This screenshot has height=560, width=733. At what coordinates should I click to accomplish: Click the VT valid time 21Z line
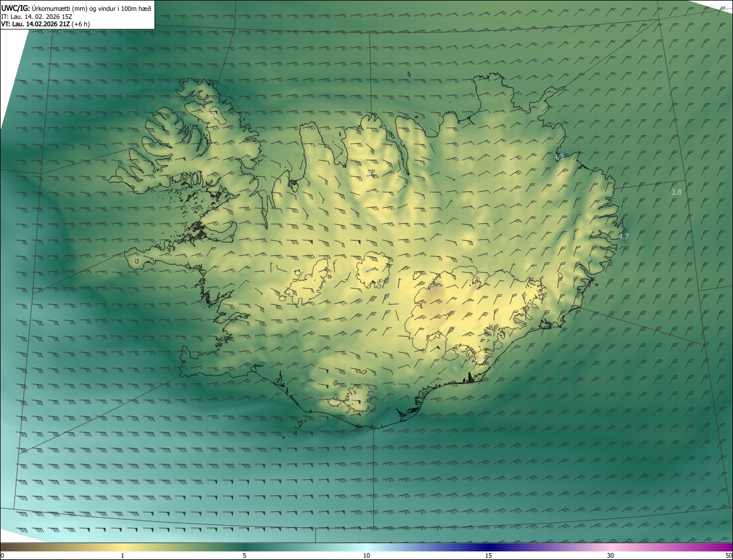45,24
